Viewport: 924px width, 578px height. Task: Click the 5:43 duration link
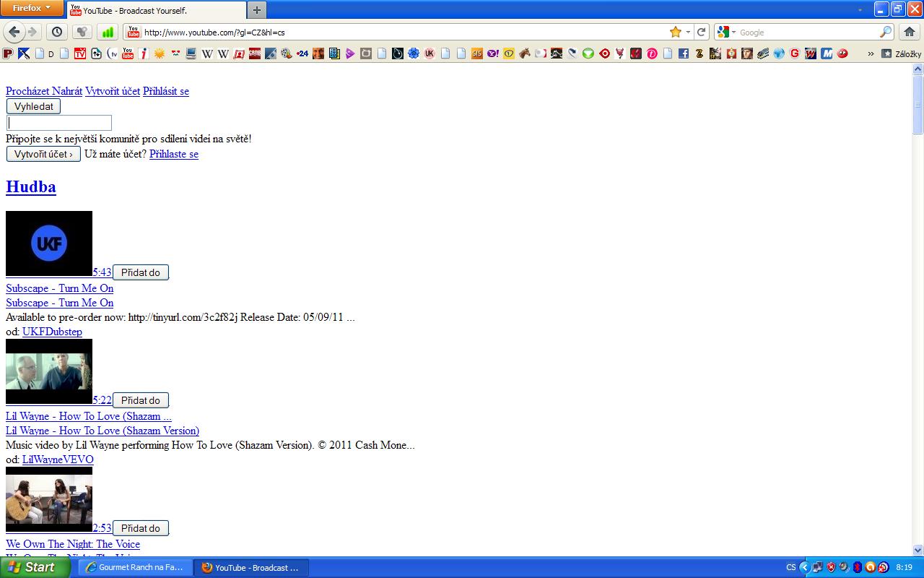click(102, 272)
